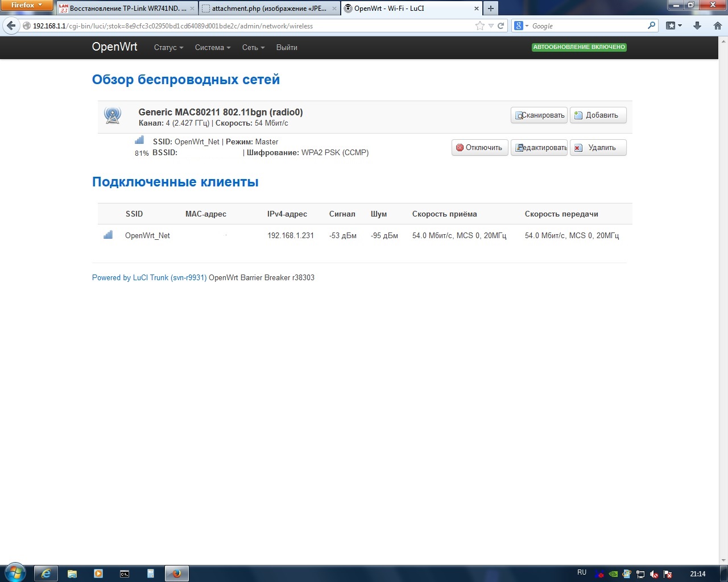Click the signal value -53 дБм
This screenshot has width=728, height=582.
tap(343, 235)
